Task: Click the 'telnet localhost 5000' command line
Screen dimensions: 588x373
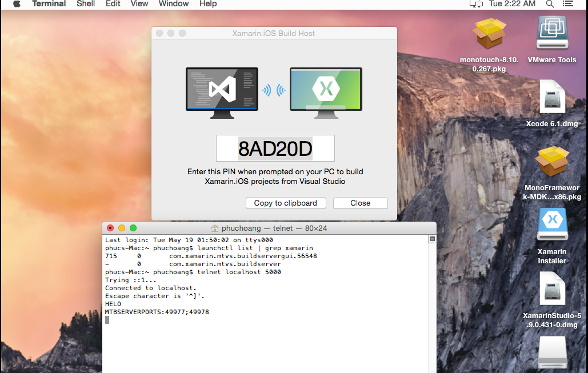Action: coord(239,272)
